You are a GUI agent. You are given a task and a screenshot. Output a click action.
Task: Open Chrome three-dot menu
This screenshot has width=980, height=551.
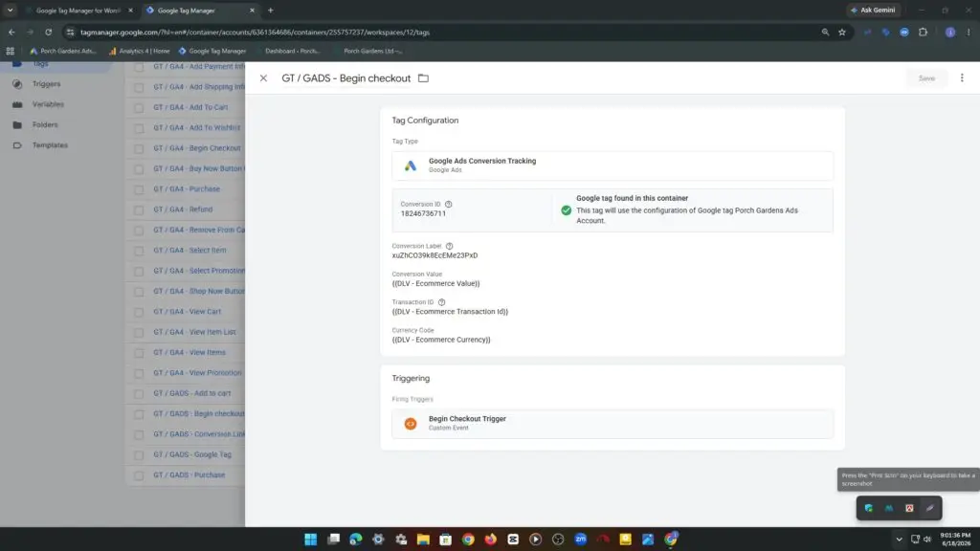(969, 33)
